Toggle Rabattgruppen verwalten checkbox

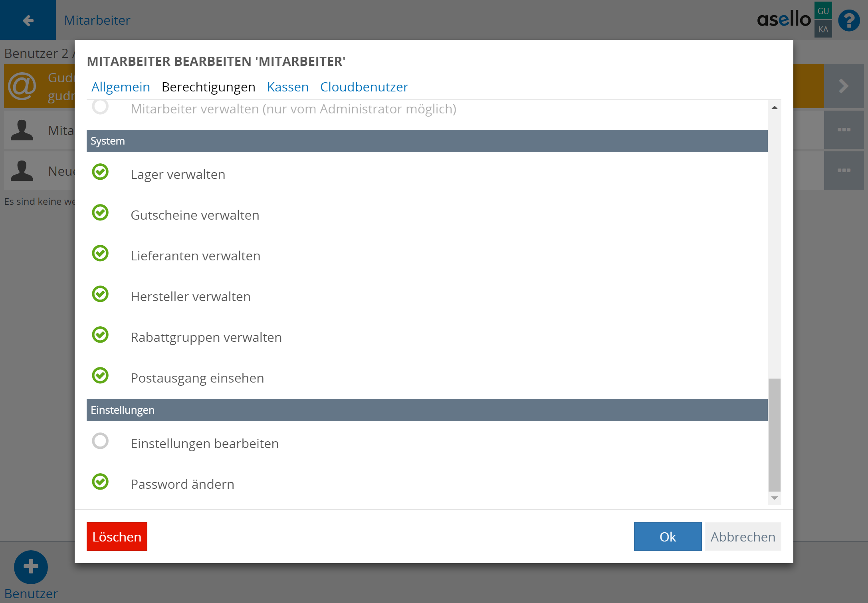[x=100, y=335]
